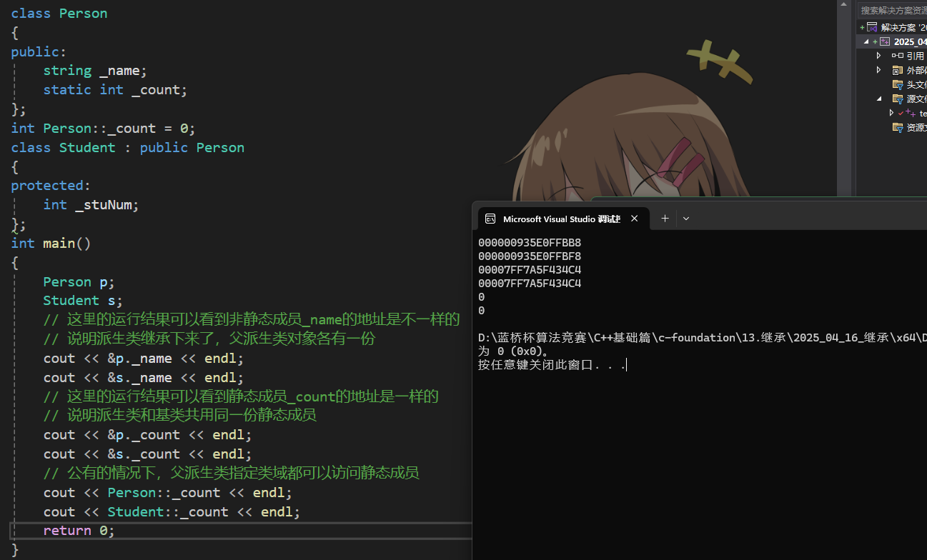This screenshot has width=927, height=560.
Task: Click the console icon on the debug tab
Action: [490, 219]
